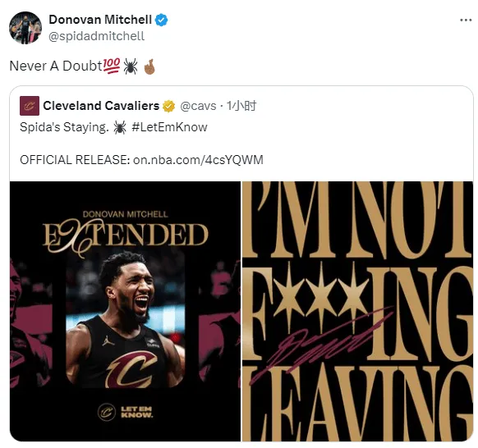Click the 100 emoji in the tweet
Screen dimensions: 478x448
(112, 66)
